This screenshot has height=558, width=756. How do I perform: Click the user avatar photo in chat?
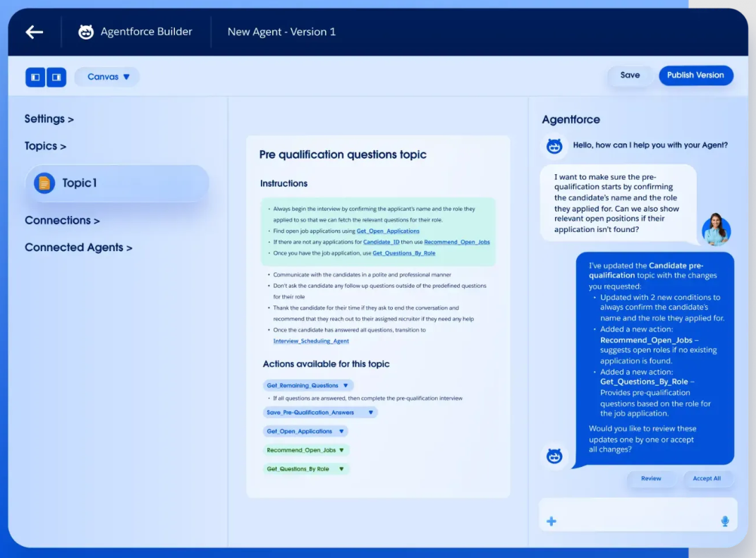click(716, 229)
